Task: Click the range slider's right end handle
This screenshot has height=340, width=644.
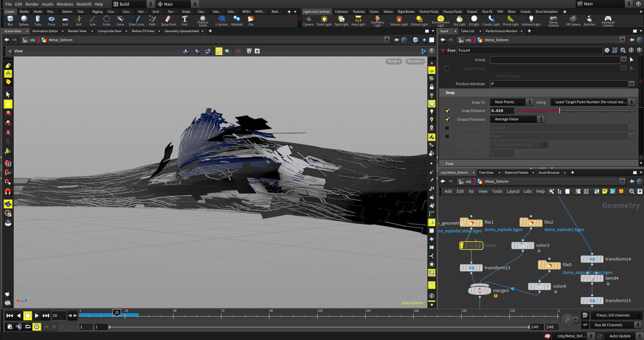Action: pos(529,327)
